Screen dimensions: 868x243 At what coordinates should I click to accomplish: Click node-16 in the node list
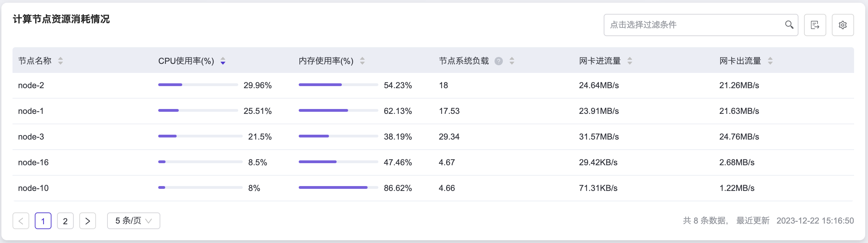[x=33, y=162]
